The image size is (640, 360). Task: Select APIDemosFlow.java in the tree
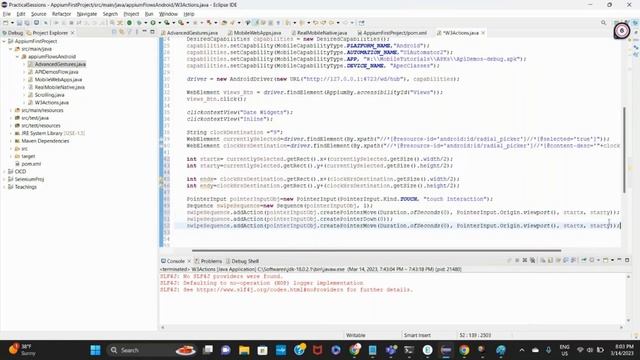coord(56,72)
